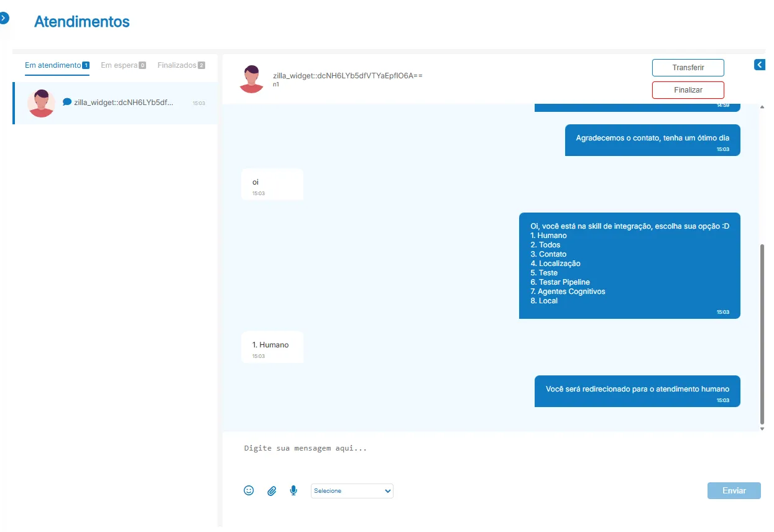Click the badge count on Finalizados

[201, 65]
